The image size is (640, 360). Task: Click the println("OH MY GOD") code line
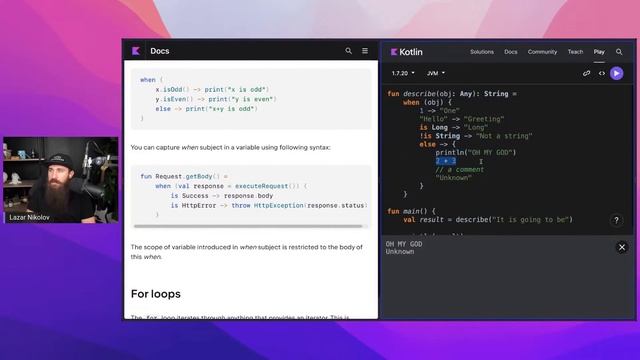[x=476, y=153]
